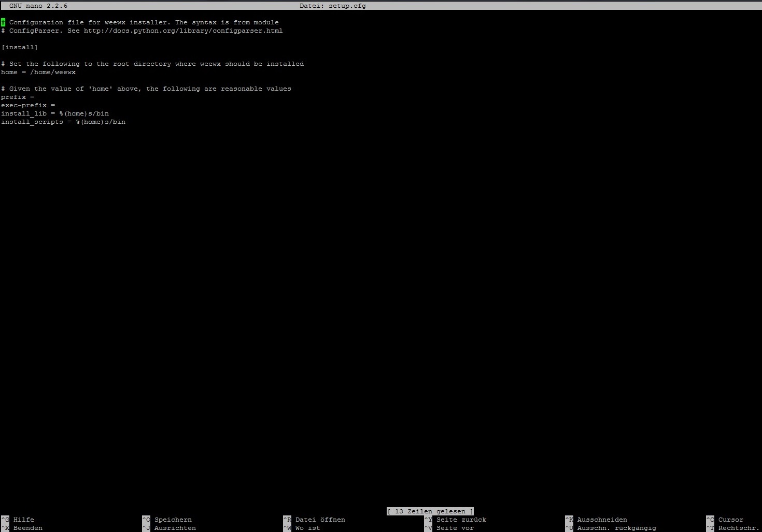Click the ^U Ausschn. rückgängig shortcut
The width and height of the screenshot is (762, 532).
611,528
